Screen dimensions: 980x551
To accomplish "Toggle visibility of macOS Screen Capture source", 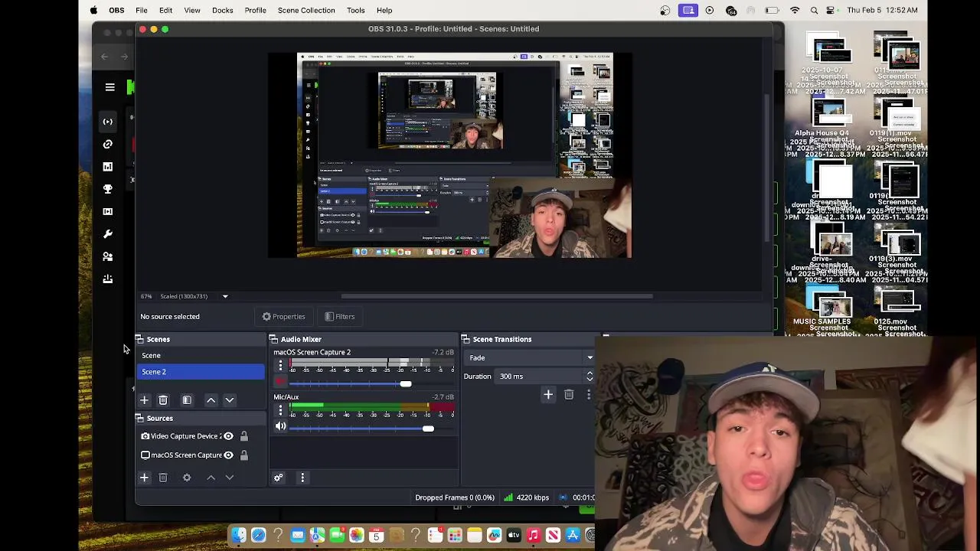I will tap(228, 455).
